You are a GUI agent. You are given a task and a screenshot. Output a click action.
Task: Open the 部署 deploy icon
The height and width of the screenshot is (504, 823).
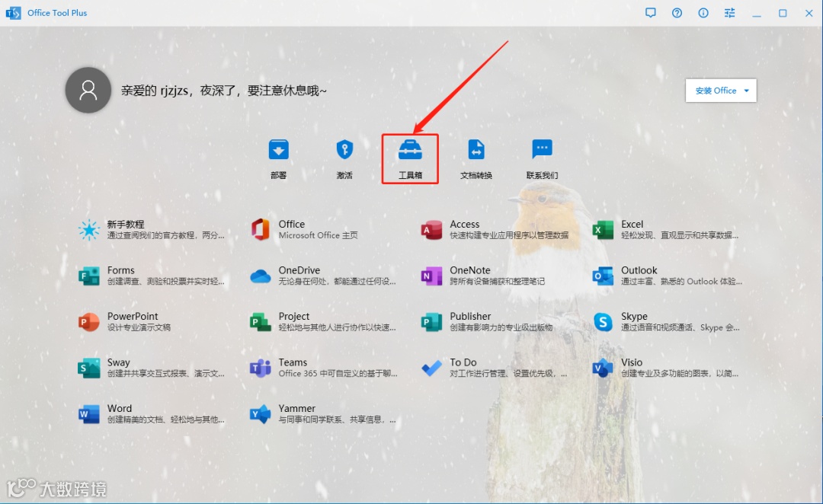coord(279,149)
